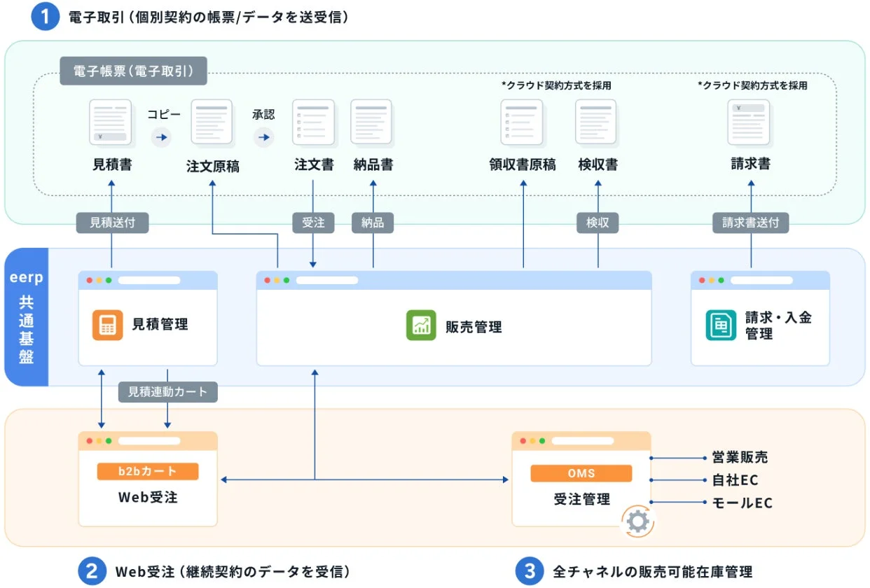Click the 受注 label tag

[313, 223]
